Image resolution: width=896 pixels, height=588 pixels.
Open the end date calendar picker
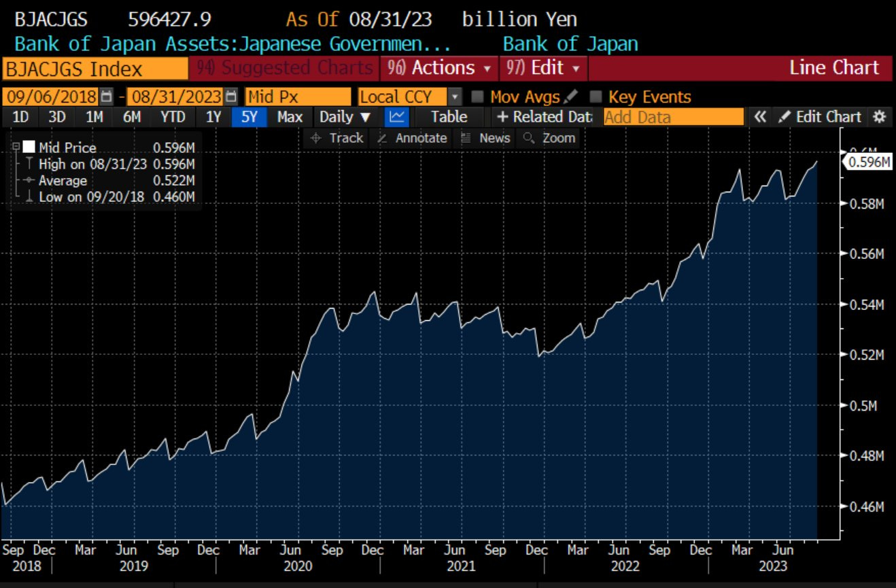[232, 97]
